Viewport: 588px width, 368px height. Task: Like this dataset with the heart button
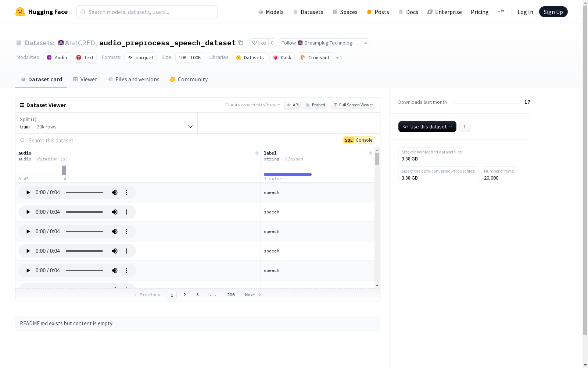pos(259,43)
